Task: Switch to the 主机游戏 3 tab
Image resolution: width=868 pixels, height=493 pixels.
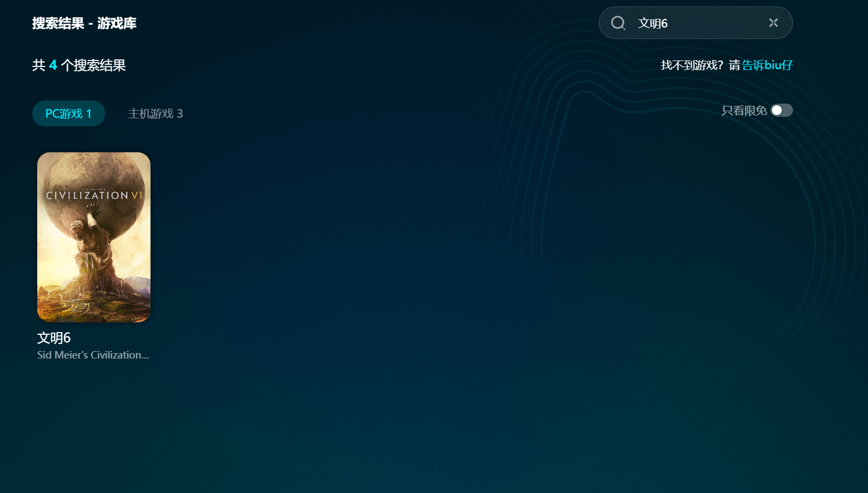Action: [155, 113]
